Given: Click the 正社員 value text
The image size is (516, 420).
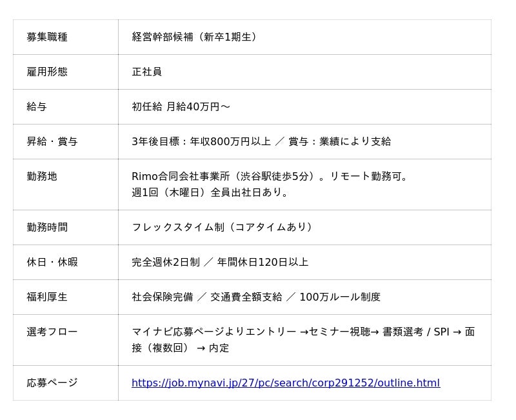Looking at the screenshot, I should pyautogui.click(x=147, y=72).
